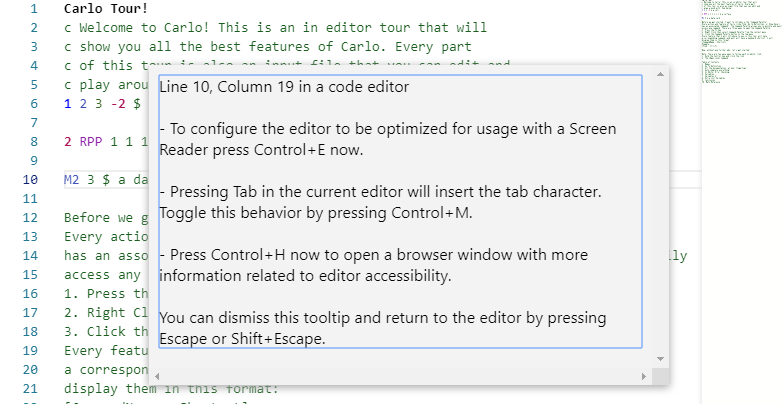The height and width of the screenshot is (404, 782).
Task: Click line number 12 in the gutter
Action: coord(30,218)
